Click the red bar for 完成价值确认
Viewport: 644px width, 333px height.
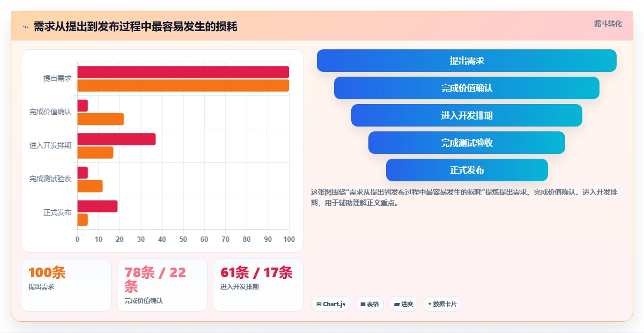pyautogui.click(x=83, y=106)
